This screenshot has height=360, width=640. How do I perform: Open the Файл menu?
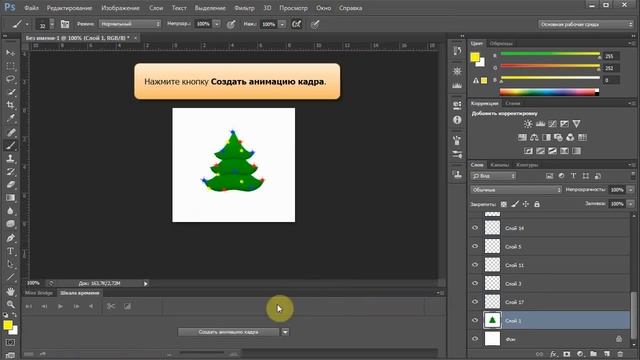[31, 8]
